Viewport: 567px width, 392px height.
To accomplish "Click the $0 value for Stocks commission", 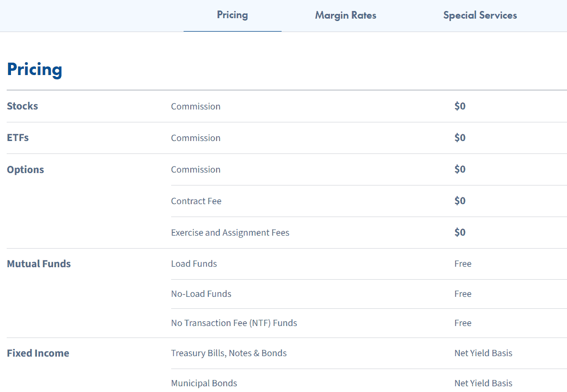I will pyautogui.click(x=460, y=106).
